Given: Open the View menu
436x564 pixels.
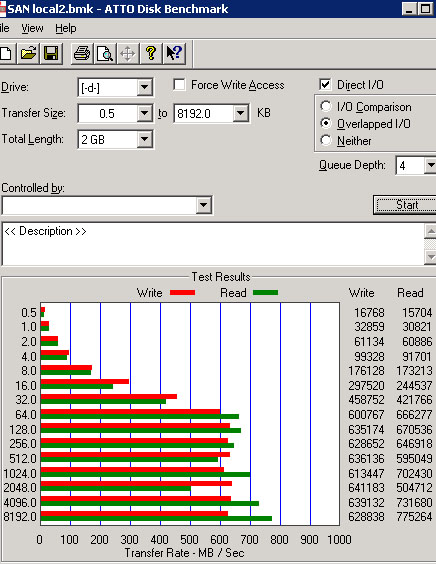Looking at the screenshot, I should click(x=32, y=28).
